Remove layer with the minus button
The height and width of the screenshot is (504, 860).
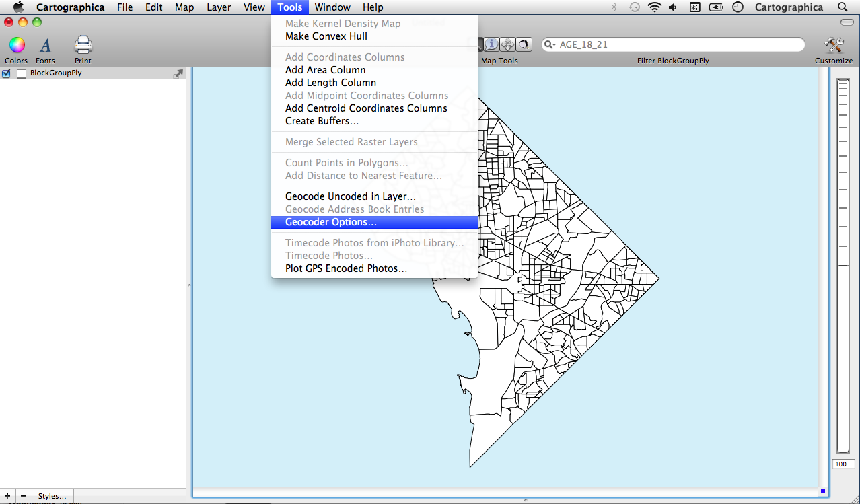coord(24,496)
